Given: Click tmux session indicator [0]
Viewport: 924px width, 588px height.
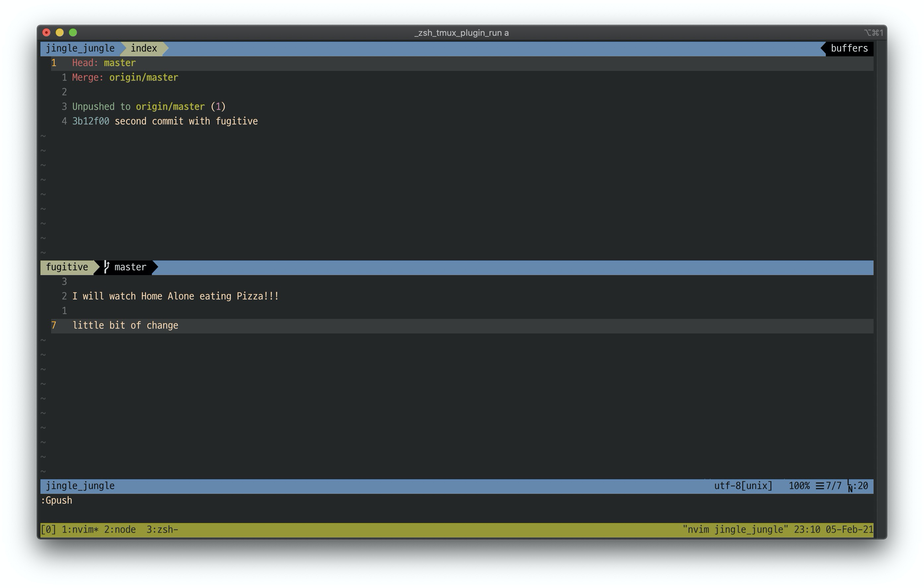Looking at the screenshot, I should [x=48, y=530].
